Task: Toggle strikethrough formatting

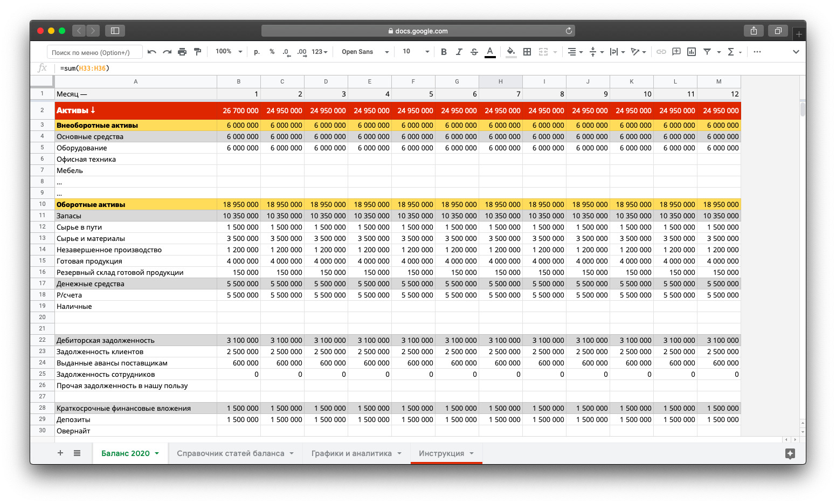Action: pyautogui.click(x=474, y=52)
